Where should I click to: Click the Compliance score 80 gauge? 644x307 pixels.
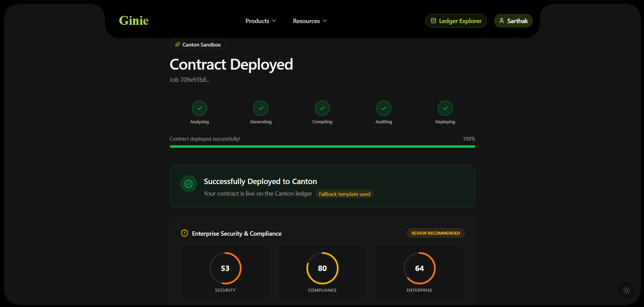pyautogui.click(x=322, y=268)
